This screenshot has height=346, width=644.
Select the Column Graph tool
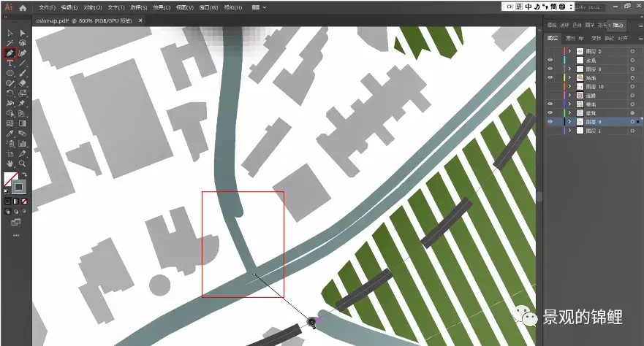click(23, 144)
